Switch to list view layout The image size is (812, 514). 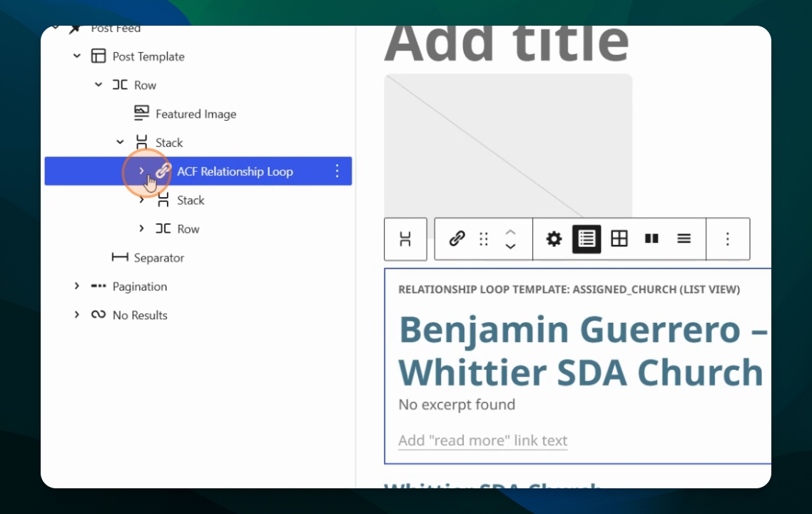pos(587,239)
